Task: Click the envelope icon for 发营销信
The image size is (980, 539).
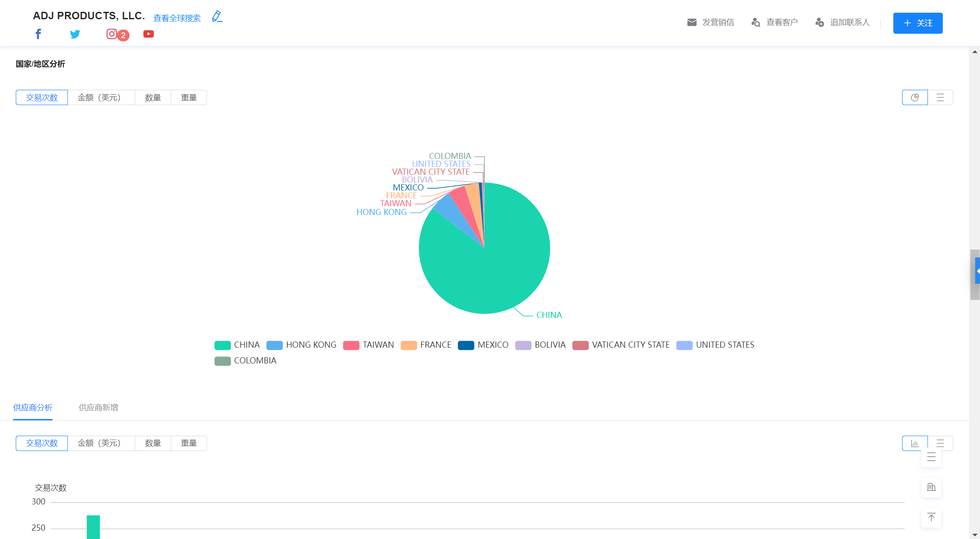Action: tap(692, 22)
